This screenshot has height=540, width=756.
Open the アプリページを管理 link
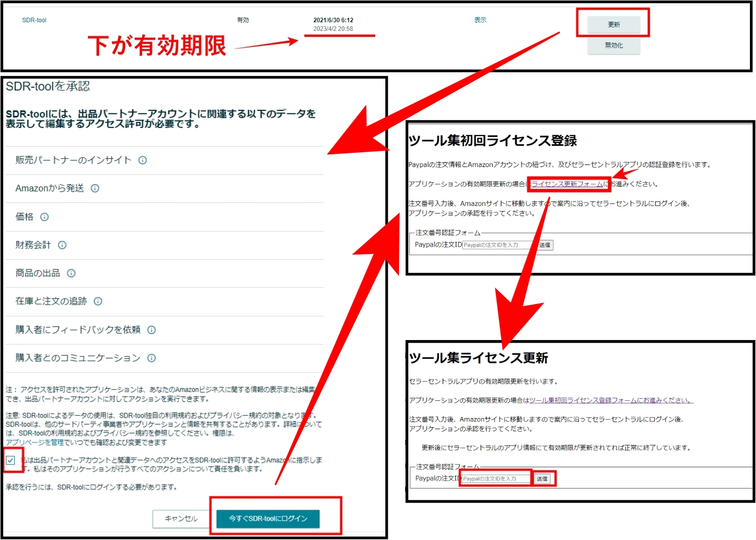coord(34,442)
